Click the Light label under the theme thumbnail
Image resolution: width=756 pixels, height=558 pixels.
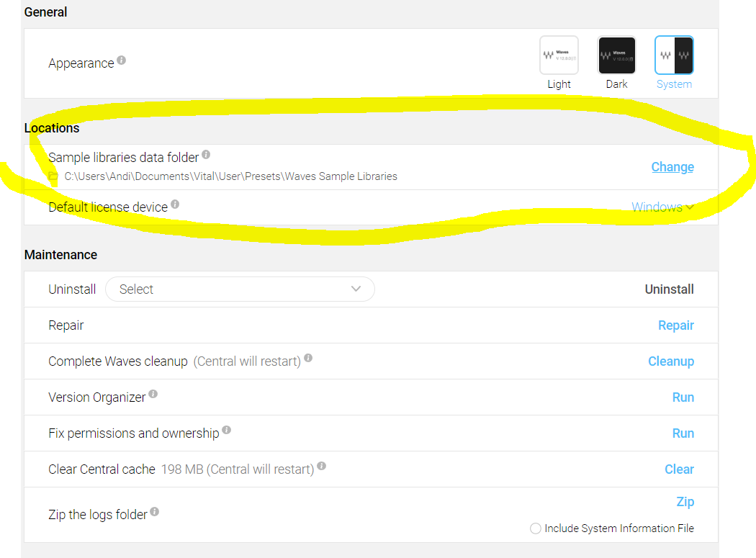click(x=559, y=84)
